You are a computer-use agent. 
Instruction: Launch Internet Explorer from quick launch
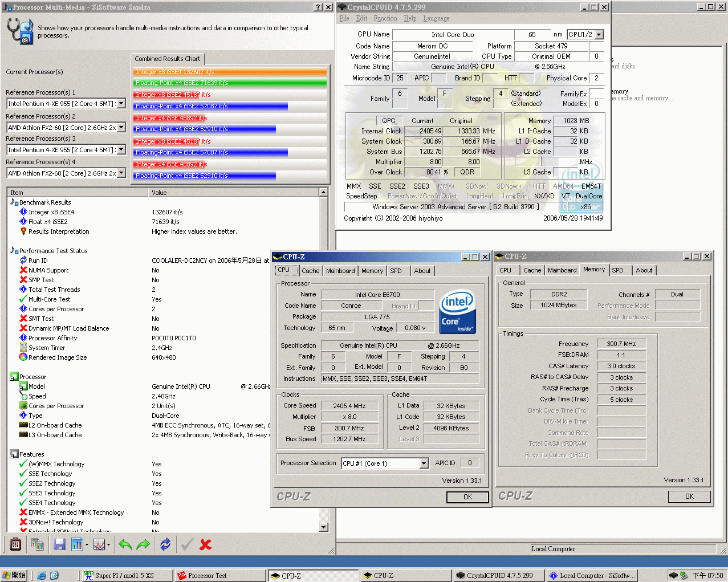click(42, 576)
